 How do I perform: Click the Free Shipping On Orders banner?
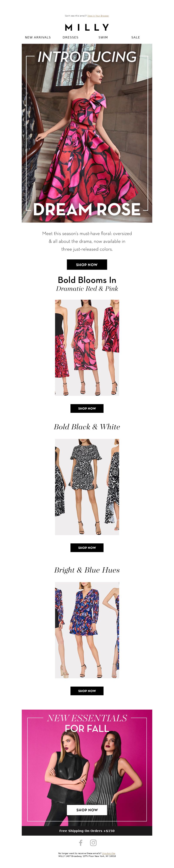87,831
